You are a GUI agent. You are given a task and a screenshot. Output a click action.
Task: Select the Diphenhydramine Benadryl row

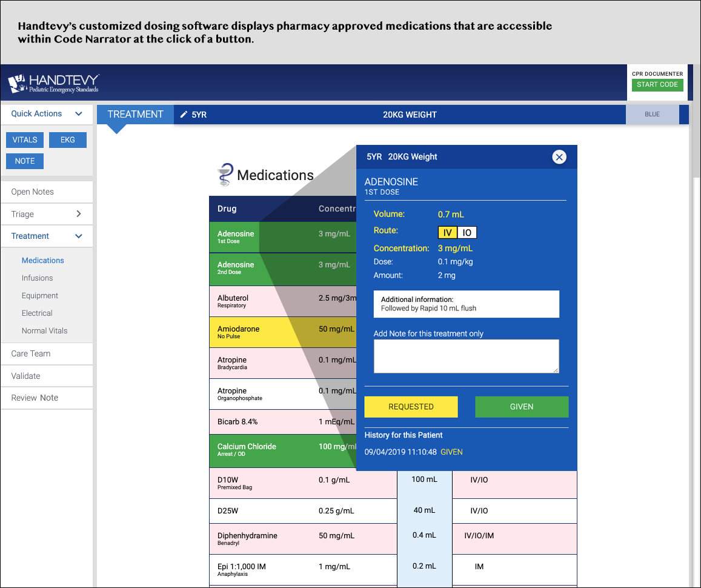393,540
